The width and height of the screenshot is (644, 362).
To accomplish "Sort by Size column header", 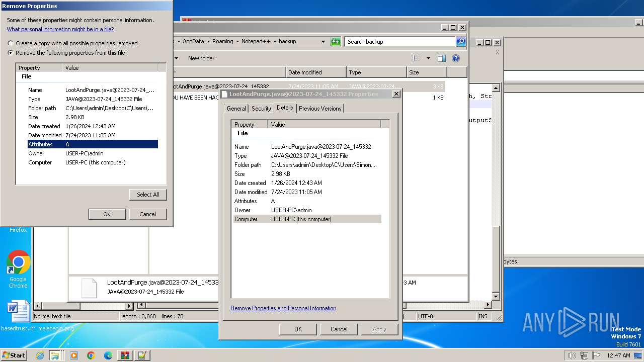I will pyautogui.click(x=427, y=72).
